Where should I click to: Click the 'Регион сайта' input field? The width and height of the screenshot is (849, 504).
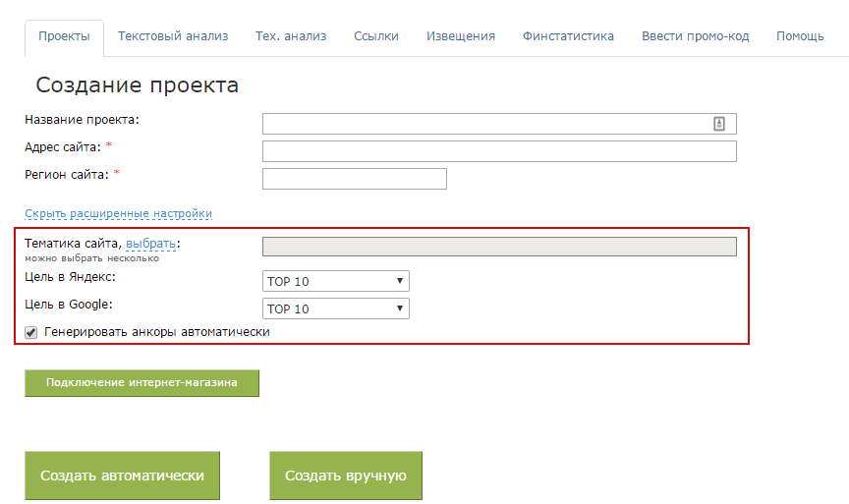point(354,179)
